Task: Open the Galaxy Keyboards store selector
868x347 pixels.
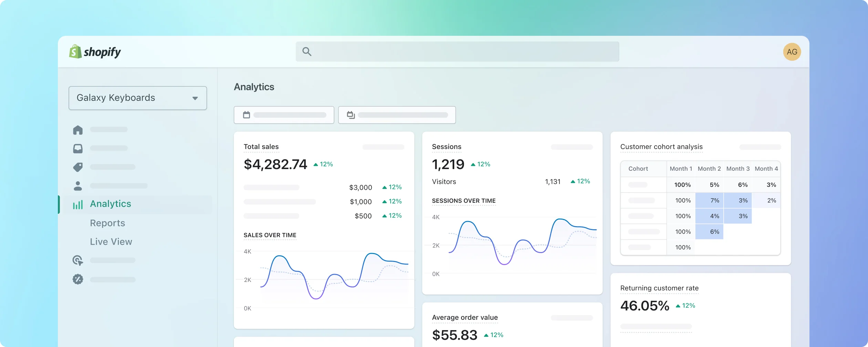Action: pos(137,98)
